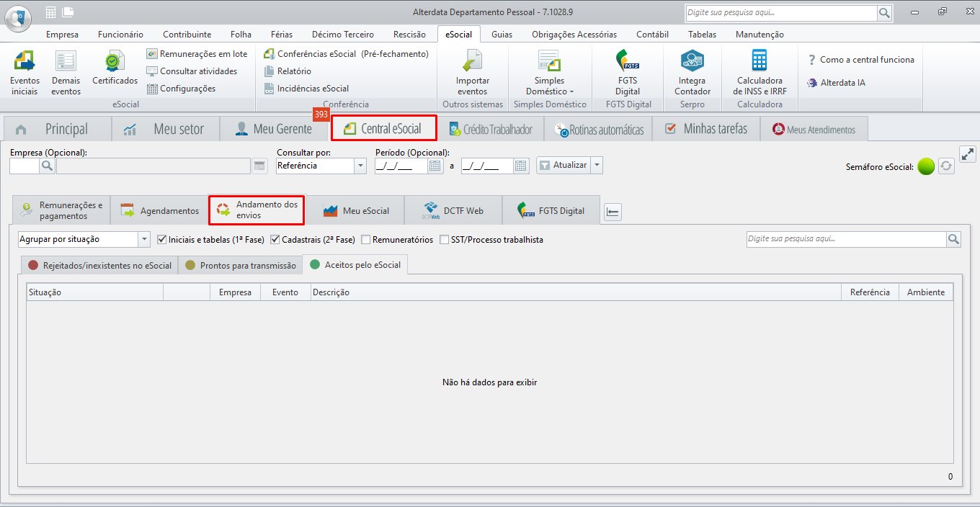Switch to Crédito Trabalhador tab
980x507 pixels.
[x=491, y=129]
